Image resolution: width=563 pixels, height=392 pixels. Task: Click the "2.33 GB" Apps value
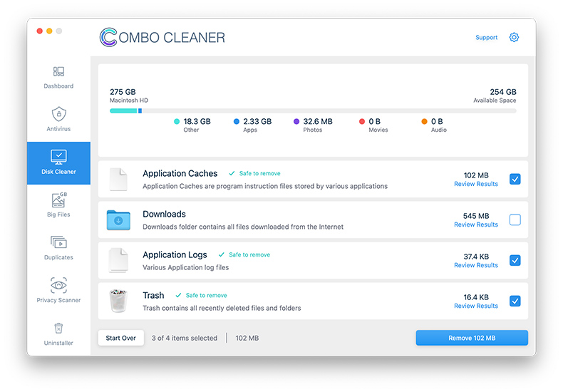pos(257,121)
